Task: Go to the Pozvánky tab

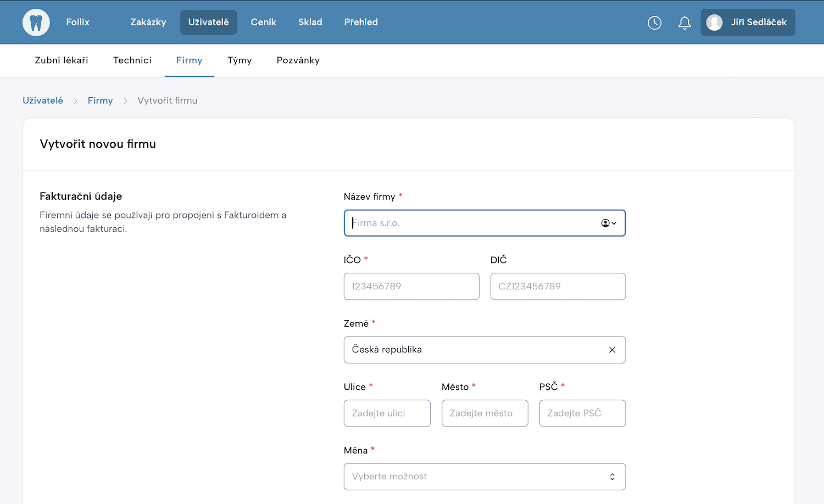Action: point(298,60)
